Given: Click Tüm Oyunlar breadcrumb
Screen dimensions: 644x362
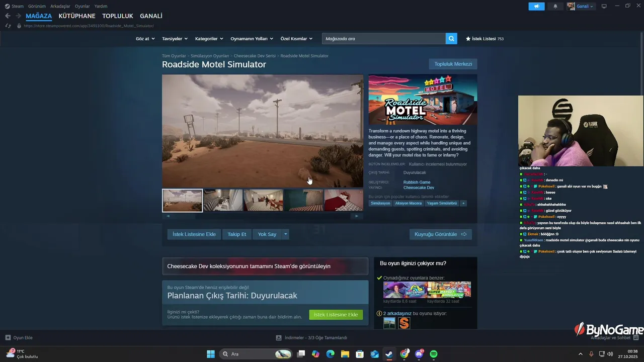Looking at the screenshot, I should 174,56.
